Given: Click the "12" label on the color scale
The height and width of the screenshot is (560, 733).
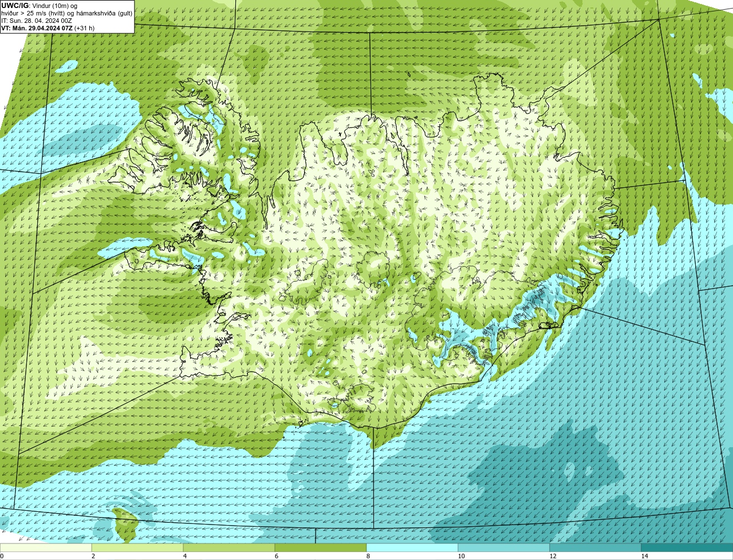Looking at the screenshot, I should (553, 556).
